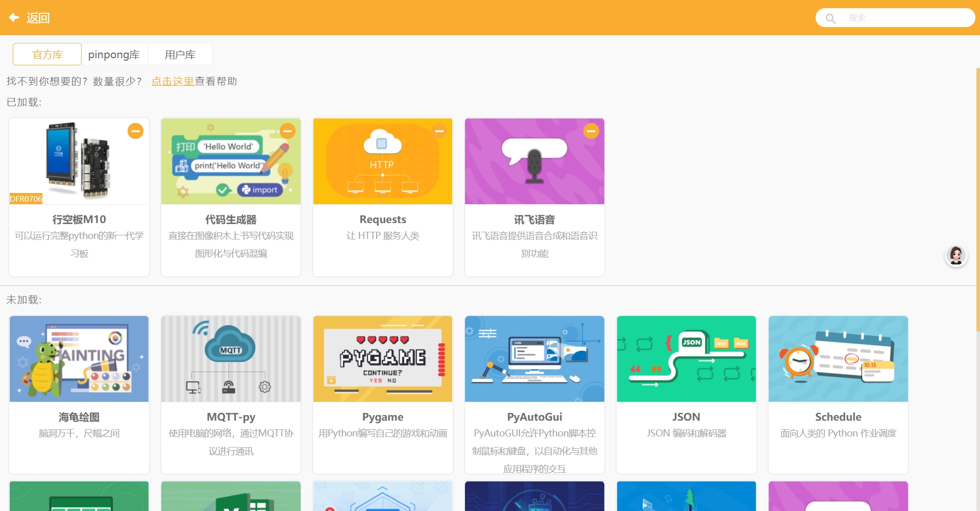Unload 讯飞语音 using its minus button
This screenshot has width=980, height=511.
point(591,131)
